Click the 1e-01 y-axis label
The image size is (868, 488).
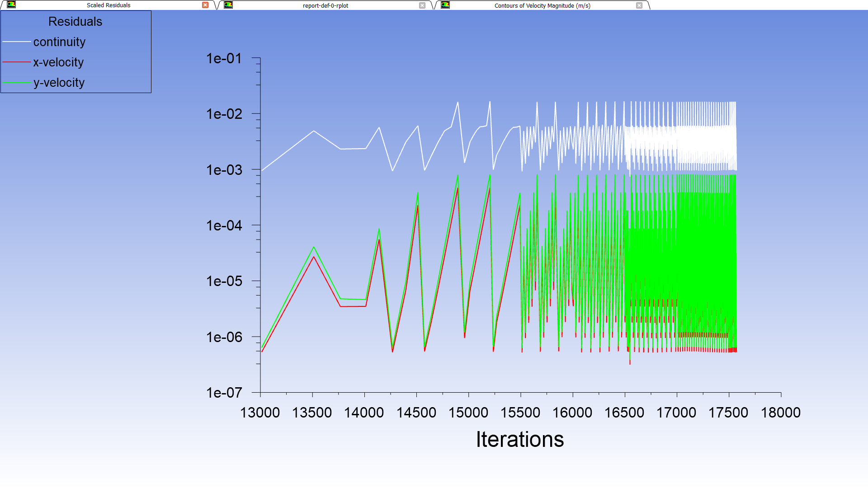[224, 58]
